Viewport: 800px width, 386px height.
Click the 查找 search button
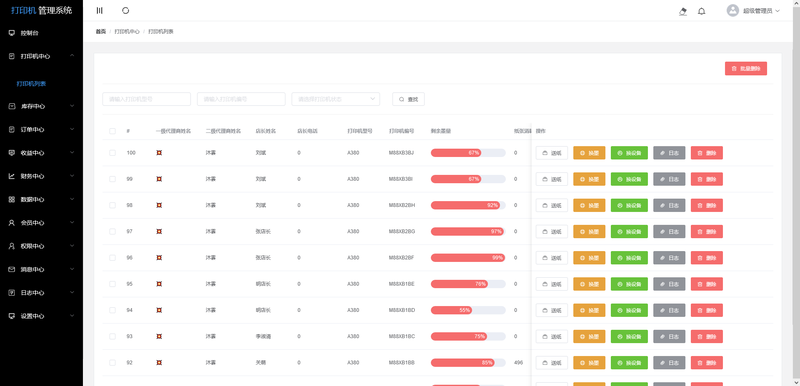point(408,99)
